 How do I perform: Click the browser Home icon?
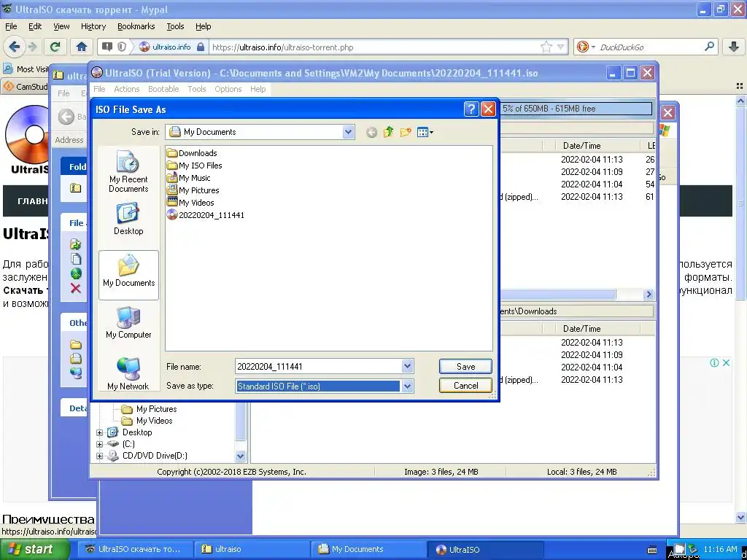82,47
